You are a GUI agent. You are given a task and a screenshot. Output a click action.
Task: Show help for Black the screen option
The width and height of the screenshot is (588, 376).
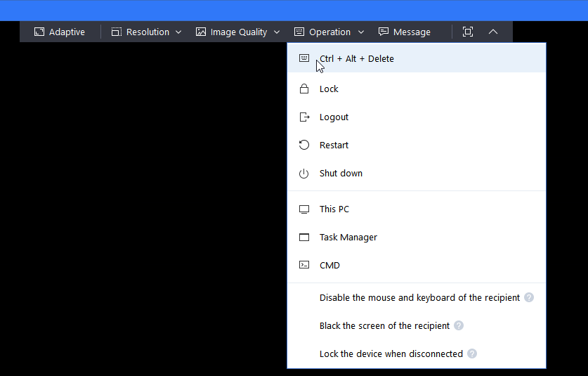(459, 326)
